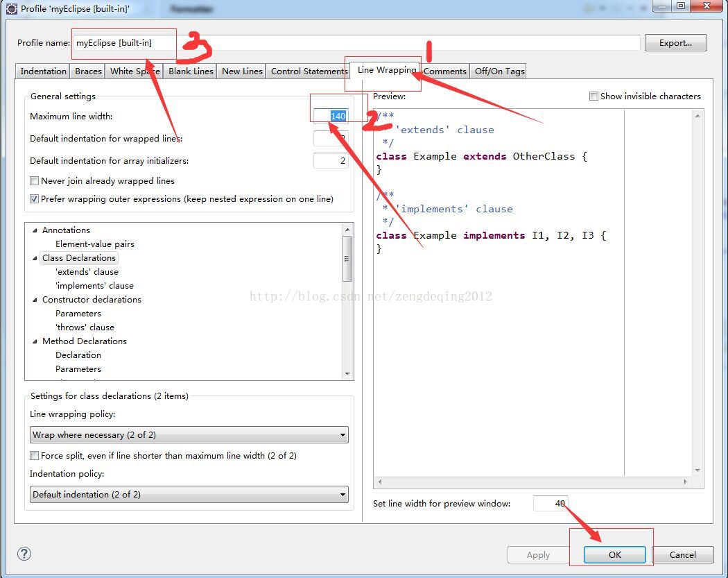
Task: Select the Line Wrapping tab
Action: coord(387,69)
